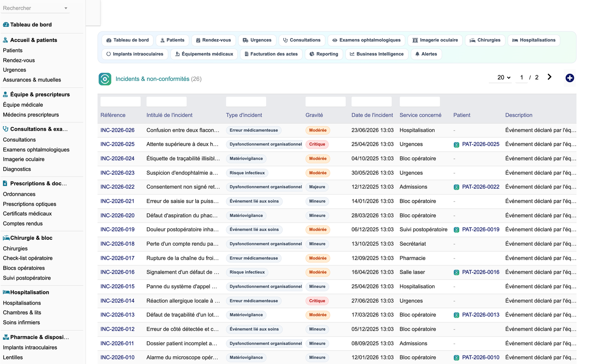Click the Pharmacie & disposi… section icon
The image size is (589, 364).
tap(6, 337)
